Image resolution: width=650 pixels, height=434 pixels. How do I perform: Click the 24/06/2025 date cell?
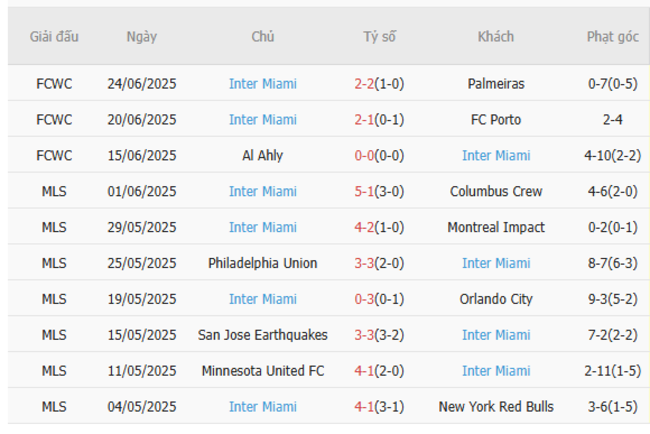coord(142,84)
